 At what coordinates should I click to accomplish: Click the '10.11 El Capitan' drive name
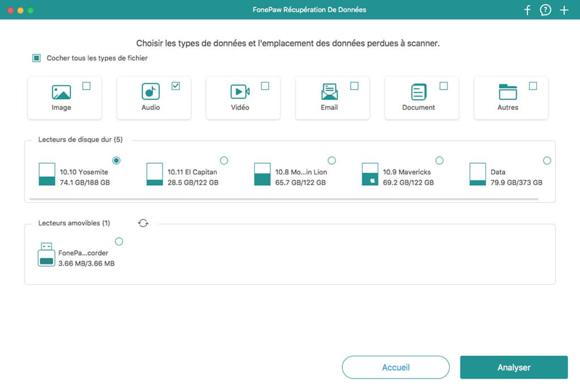[193, 172]
